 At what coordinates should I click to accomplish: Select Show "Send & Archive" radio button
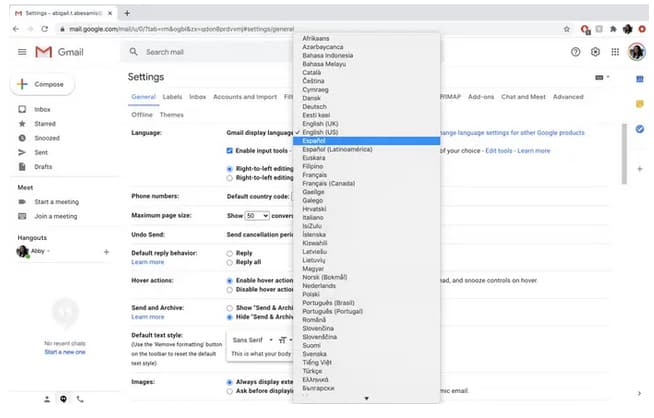tap(229, 308)
